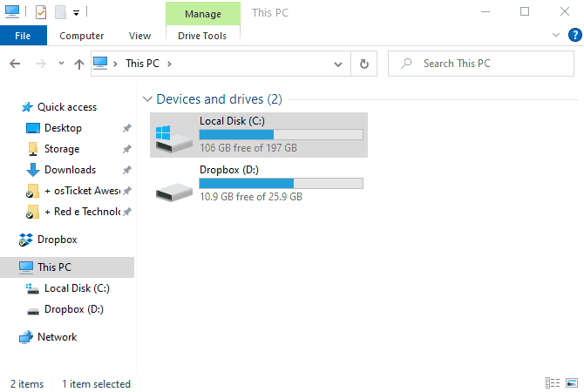
Task: Open the + osTicket Awes folder
Action: tap(82, 191)
